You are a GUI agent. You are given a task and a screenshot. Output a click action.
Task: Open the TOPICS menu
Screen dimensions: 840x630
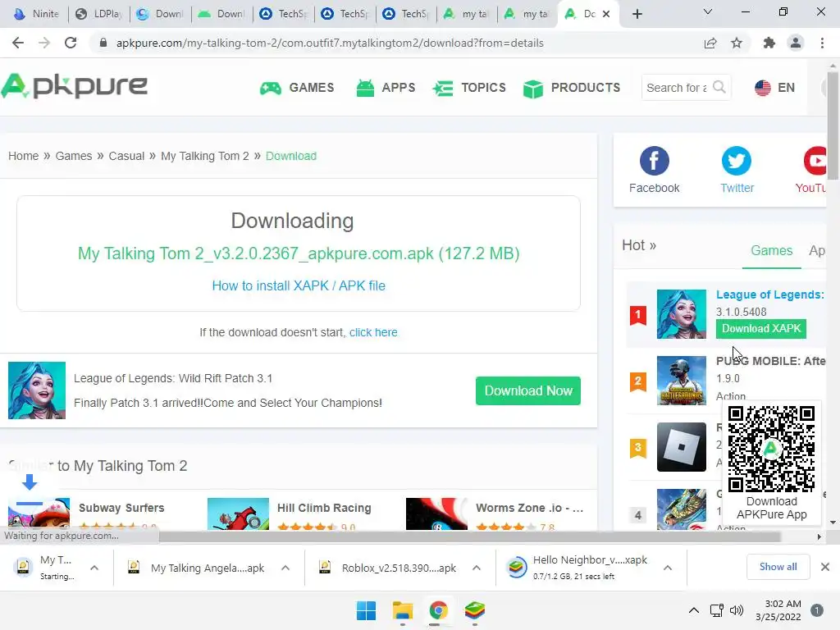pos(469,88)
